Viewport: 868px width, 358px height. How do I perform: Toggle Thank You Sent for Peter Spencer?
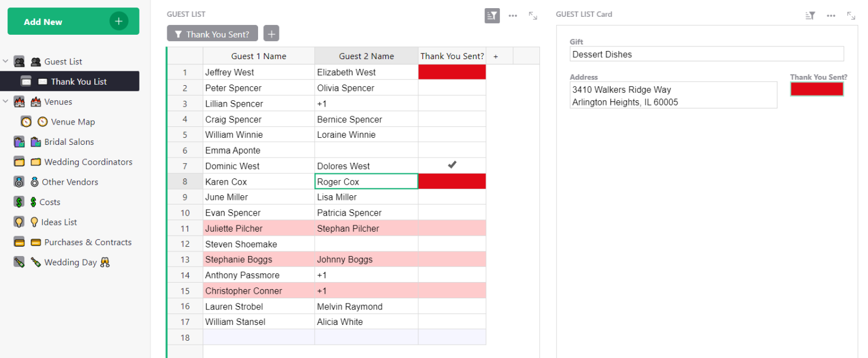click(452, 88)
